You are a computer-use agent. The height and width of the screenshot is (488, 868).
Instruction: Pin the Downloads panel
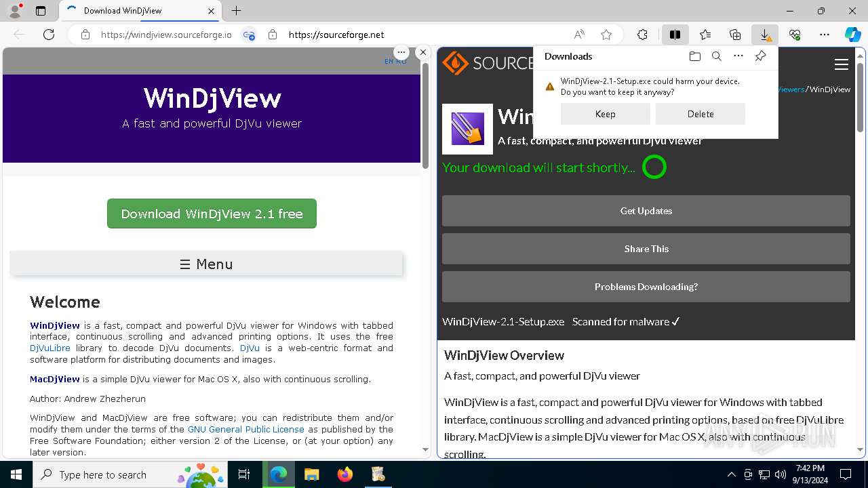pos(760,56)
